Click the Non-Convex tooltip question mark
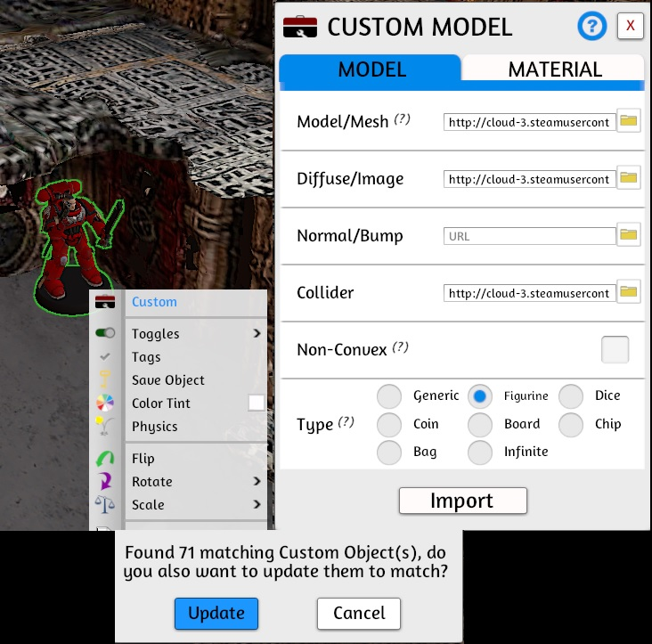The width and height of the screenshot is (652, 644). click(401, 347)
